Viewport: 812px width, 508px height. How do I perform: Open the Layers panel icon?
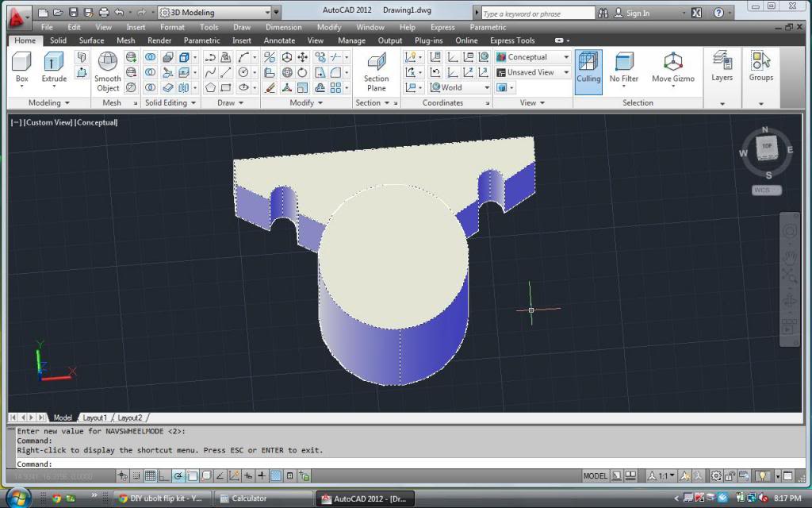point(722,67)
